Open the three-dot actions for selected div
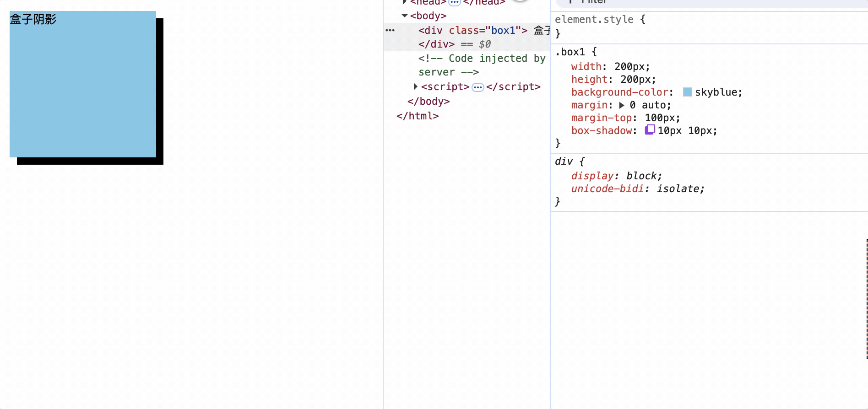This screenshot has height=409, width=868. tap(390, 30)
